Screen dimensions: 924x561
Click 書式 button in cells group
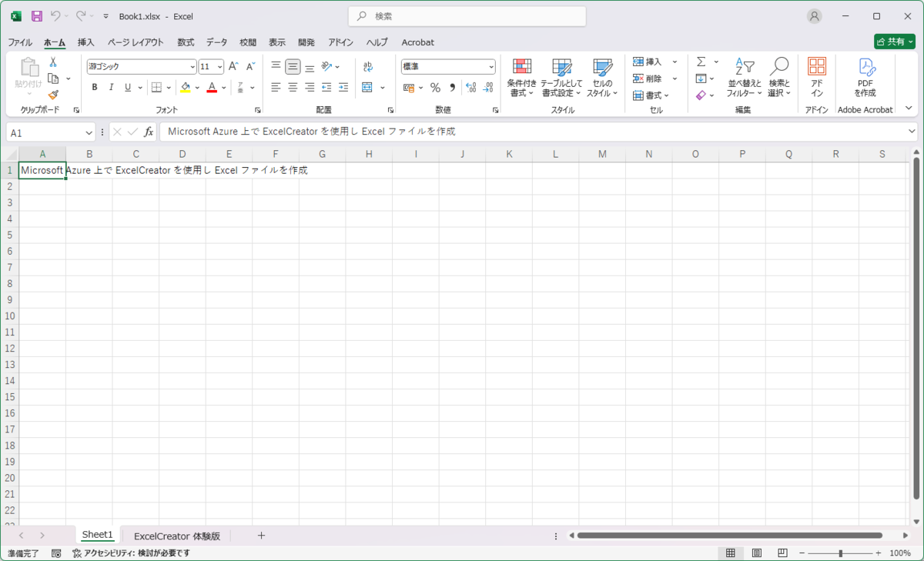click(x=651, y=95)
